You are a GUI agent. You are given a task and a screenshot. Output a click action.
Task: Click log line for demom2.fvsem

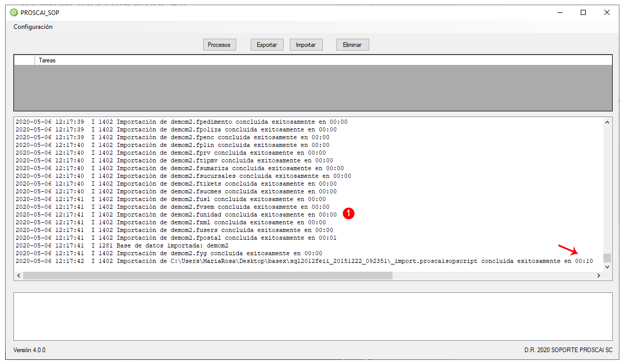pyautogui.click(x=172, y=207)
